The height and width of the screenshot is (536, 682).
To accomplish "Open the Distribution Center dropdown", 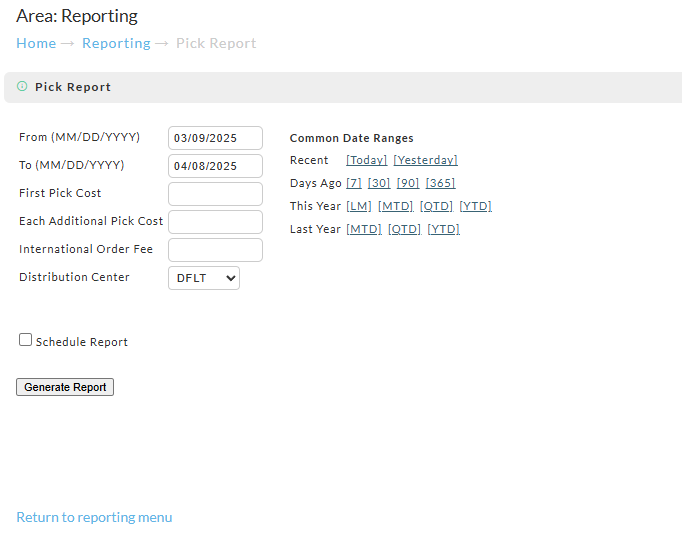I will (x=204, y=278).
